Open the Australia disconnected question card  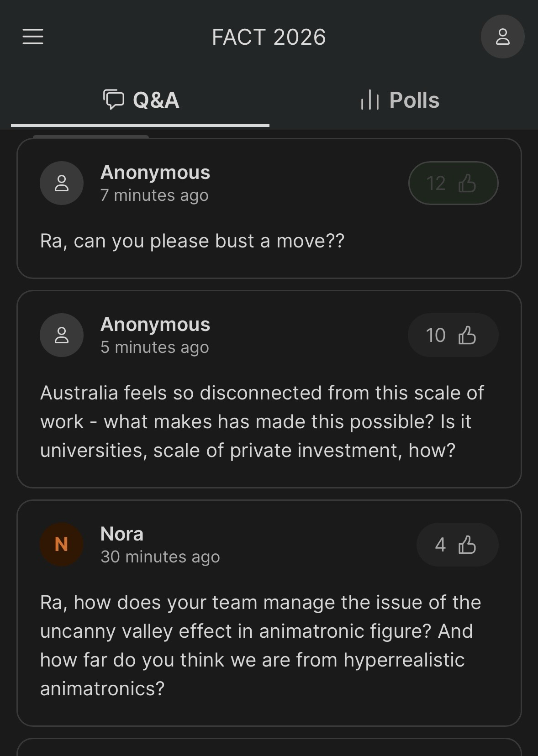pos(261,421)
